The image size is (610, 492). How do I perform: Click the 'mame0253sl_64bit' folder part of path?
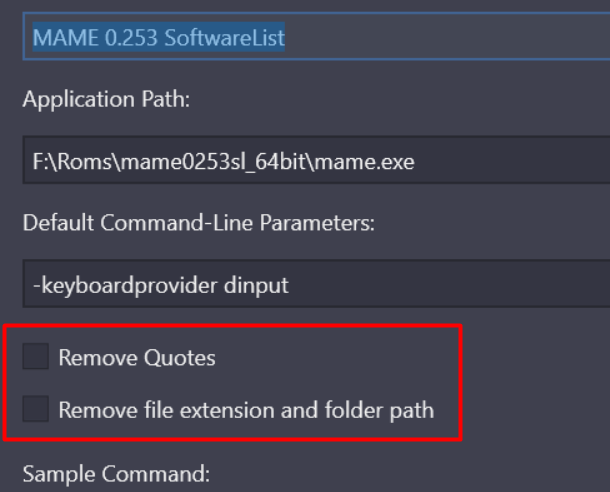[x=215, y=161]
